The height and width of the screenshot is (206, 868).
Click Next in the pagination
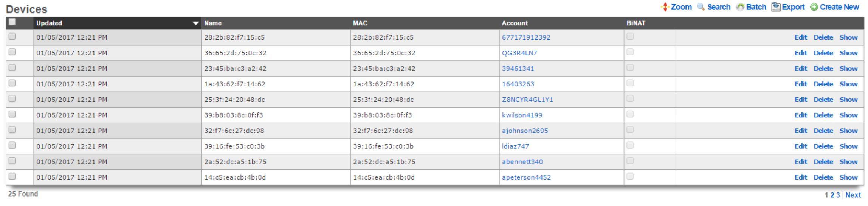click(x=853, y=195)
